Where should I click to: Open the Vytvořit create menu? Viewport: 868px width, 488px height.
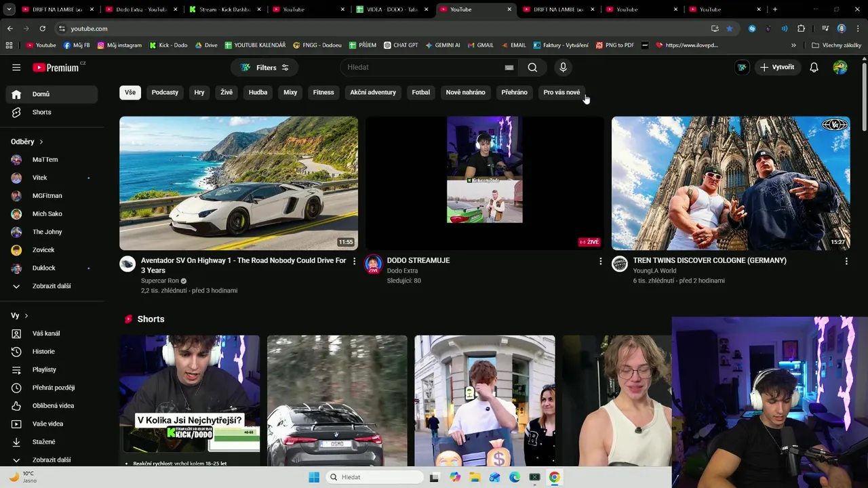(777, 67)
